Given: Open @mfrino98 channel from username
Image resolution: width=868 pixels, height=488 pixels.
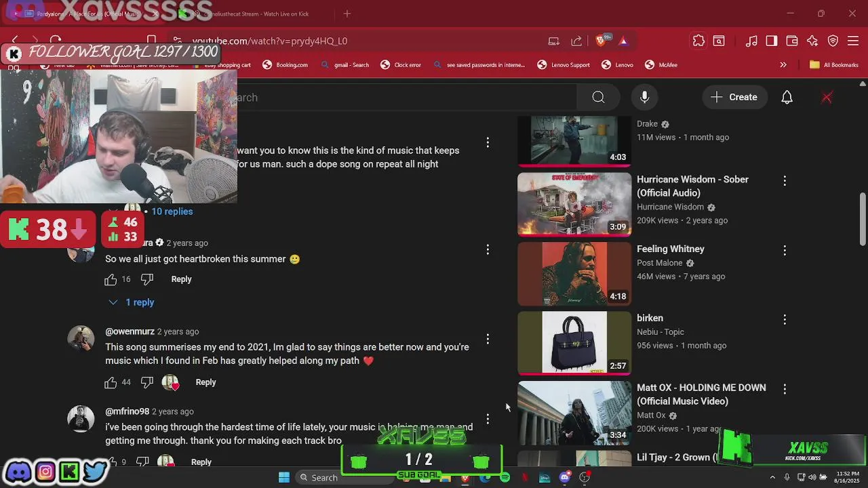Looking at the screenshot, I should click(127, 411).
